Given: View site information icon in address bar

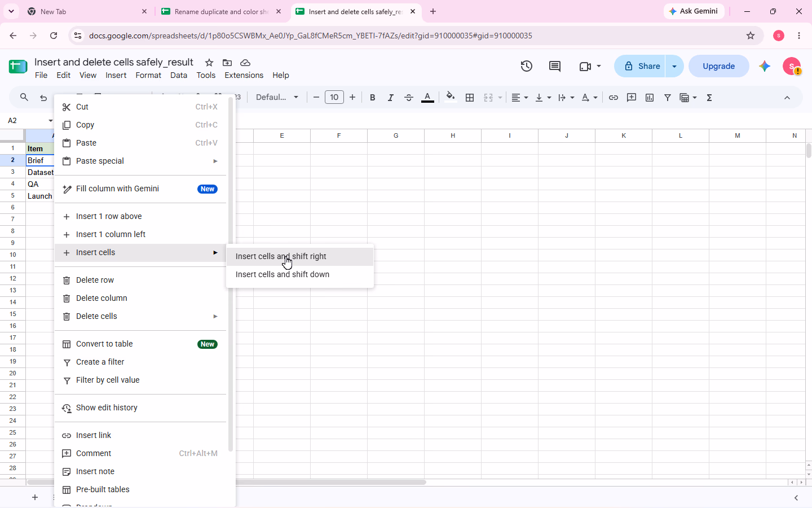Looking at the screenshot, I should (78, 36).
